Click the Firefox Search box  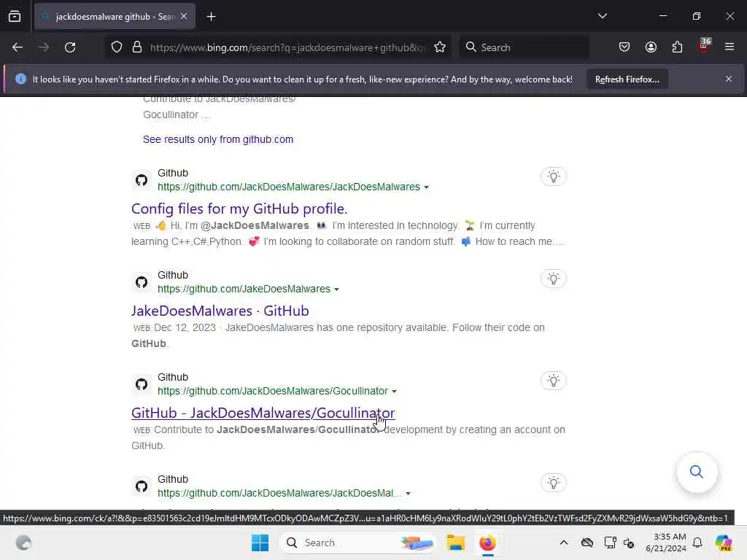(x=524, y=47)
